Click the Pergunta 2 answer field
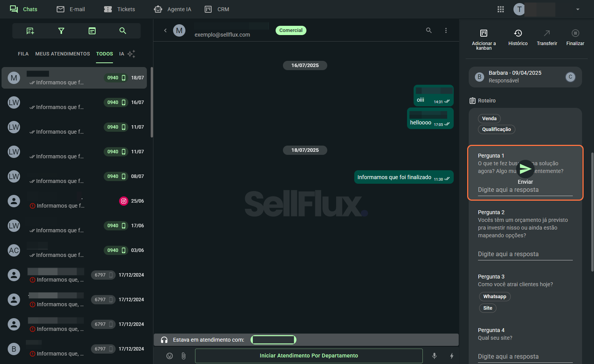This screenshot has height=364, width=594. pyautogui.click(x=525, y=254)
